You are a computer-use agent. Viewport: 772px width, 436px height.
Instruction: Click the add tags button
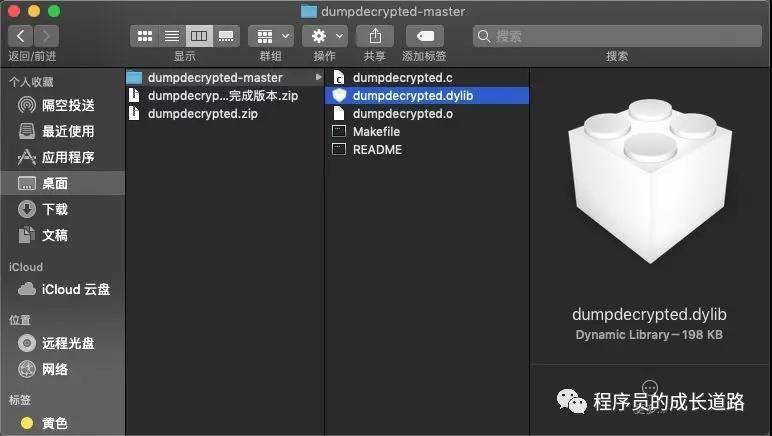pyautogui.click(x=425, y=36)
